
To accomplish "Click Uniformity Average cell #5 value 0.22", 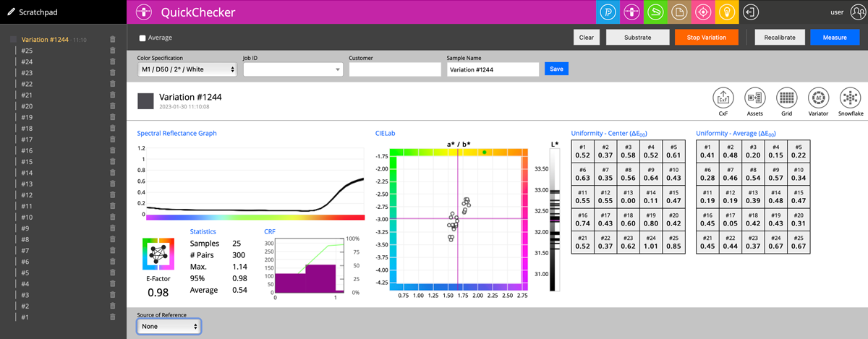I will coord(798,151).
